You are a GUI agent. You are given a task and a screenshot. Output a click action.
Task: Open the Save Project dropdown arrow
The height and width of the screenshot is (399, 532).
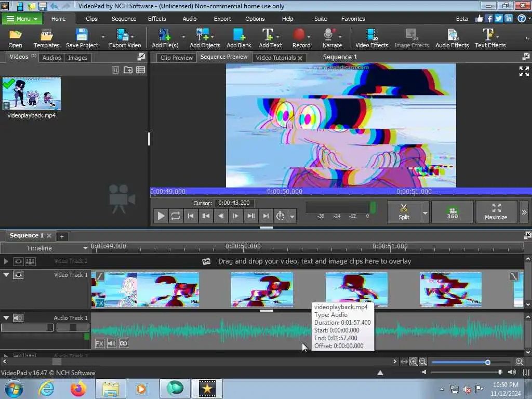pyautogui.click(x=103, y=37)
